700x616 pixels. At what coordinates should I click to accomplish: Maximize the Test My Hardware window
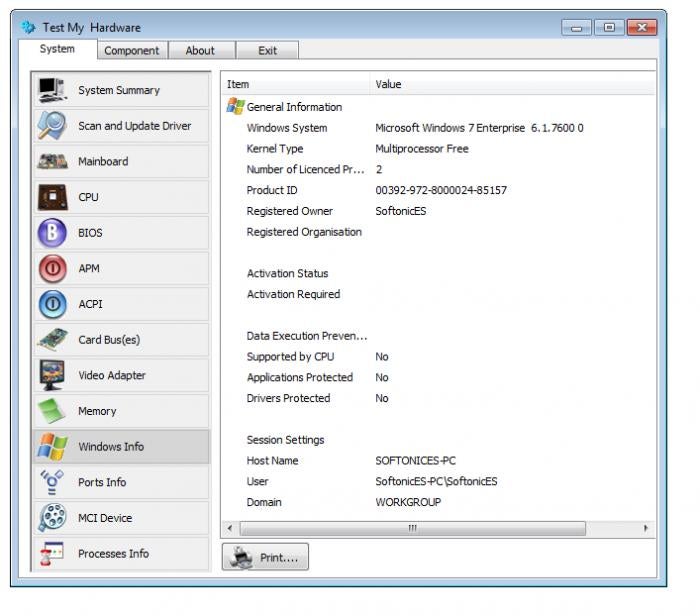pos(609,28)
